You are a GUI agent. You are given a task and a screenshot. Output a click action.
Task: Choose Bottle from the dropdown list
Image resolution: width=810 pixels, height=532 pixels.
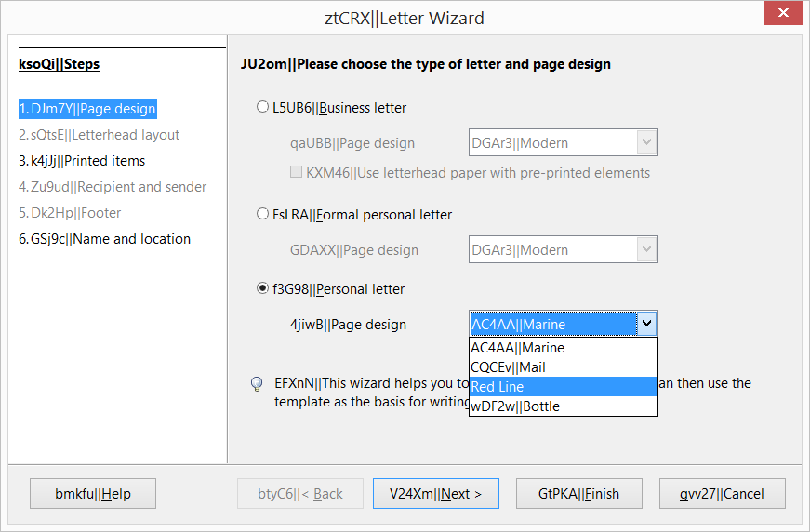coord(563,406)
